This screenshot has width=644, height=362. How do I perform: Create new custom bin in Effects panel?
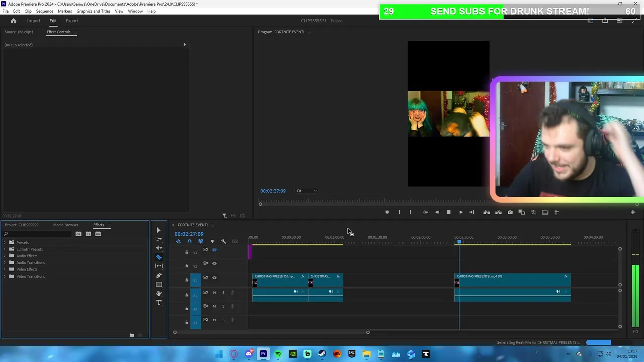(132, 335)
